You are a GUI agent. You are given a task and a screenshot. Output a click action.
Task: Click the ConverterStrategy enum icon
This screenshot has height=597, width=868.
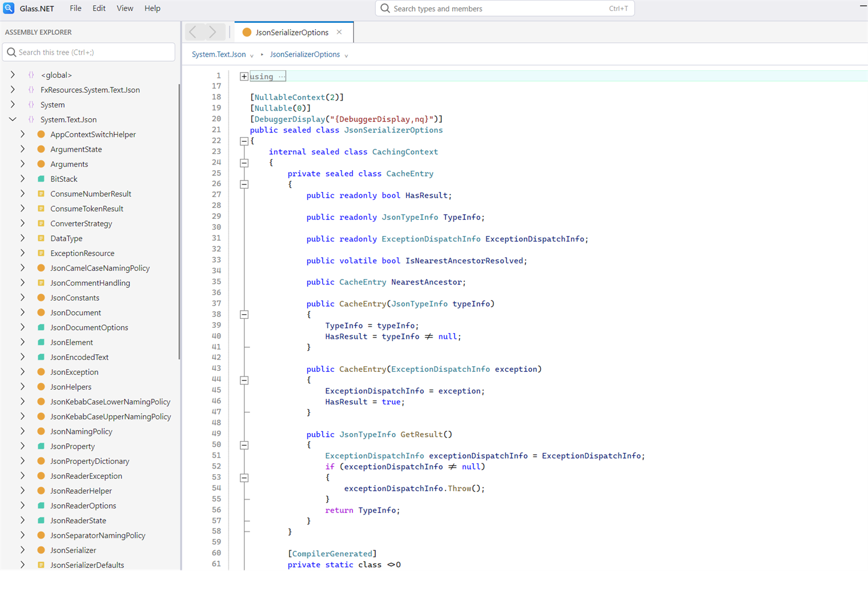41,223
